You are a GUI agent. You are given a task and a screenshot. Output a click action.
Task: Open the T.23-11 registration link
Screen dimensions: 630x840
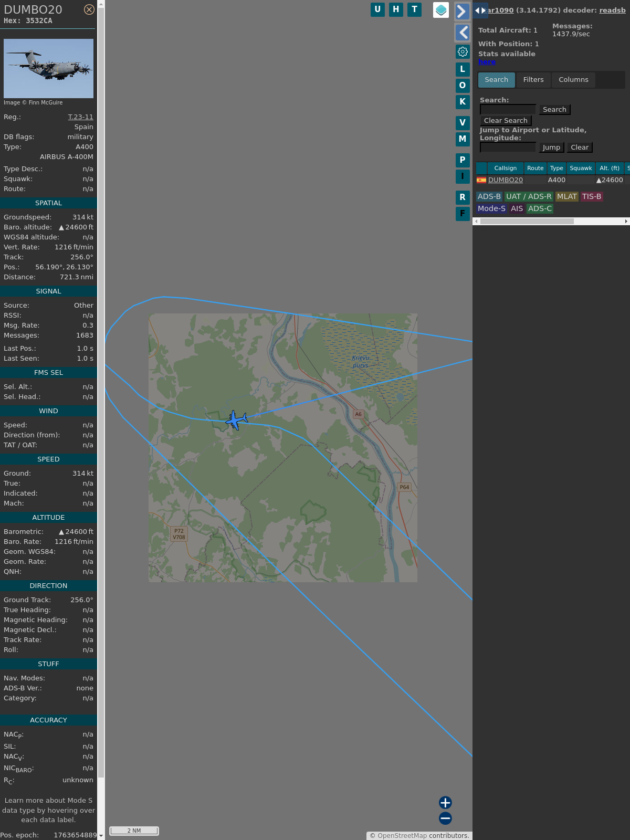[x=80, y=117]
